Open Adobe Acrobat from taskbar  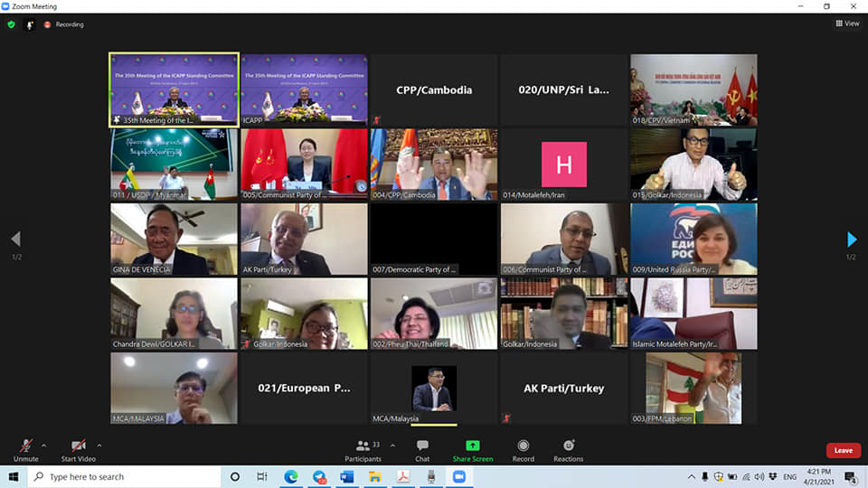(403, 476)
